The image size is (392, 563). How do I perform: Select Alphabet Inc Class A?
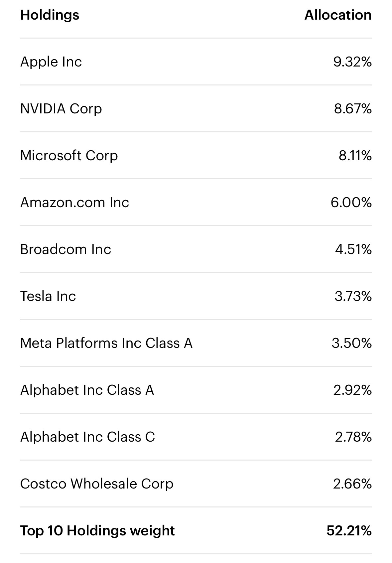point(196,390)
